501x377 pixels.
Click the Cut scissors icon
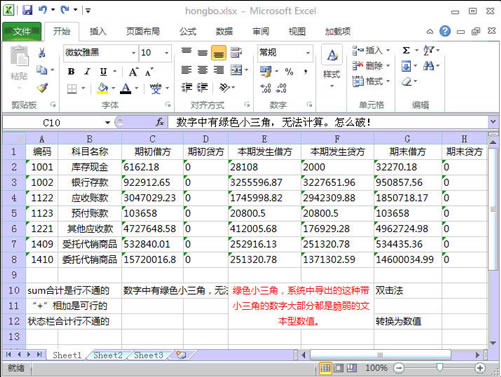click(x=42, y=52)
